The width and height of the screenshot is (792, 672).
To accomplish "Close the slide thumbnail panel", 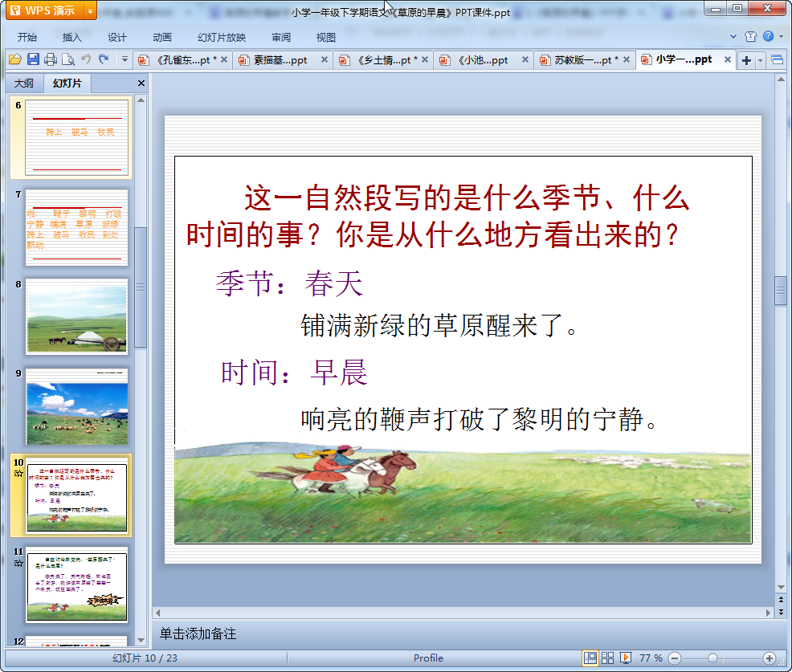I will 141,83.
